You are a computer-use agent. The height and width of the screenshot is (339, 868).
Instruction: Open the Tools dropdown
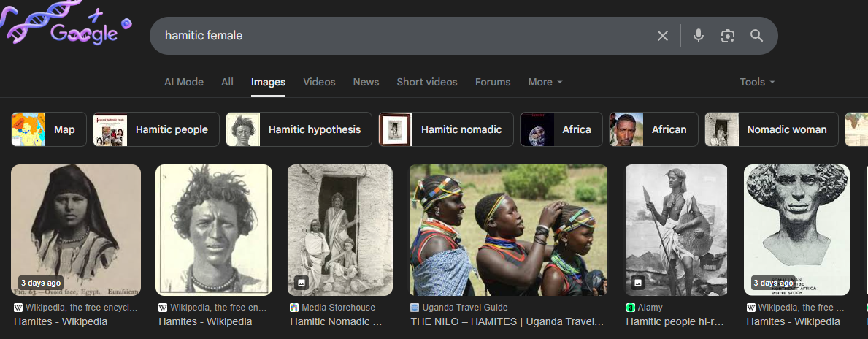[x=757, y=82]
